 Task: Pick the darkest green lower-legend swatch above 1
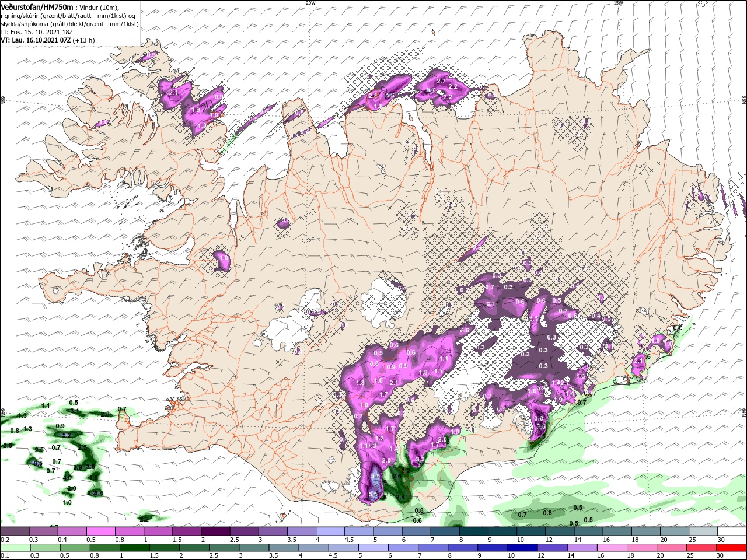[x=134, y=548]
